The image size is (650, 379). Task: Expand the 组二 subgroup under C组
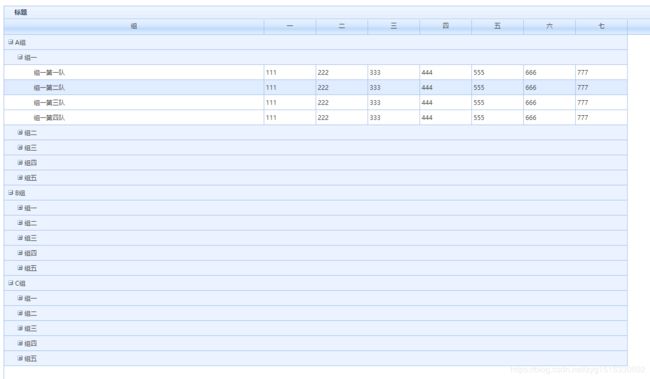click(x=20, y=313)
